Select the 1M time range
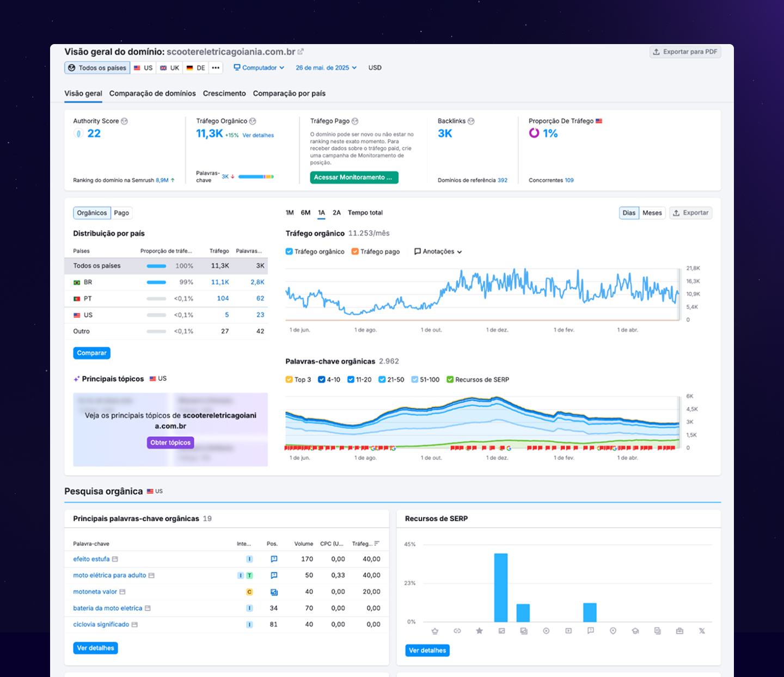 290,213
